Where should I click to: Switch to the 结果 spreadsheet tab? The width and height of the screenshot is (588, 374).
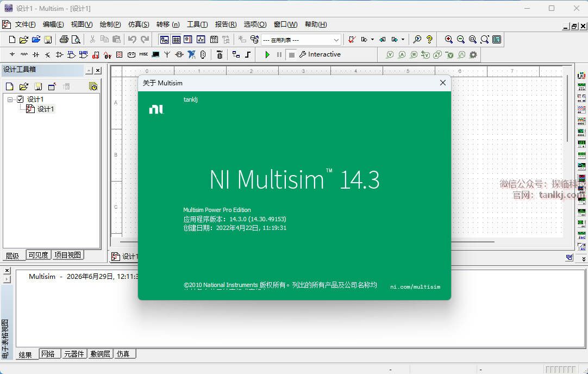pos(26,354)
